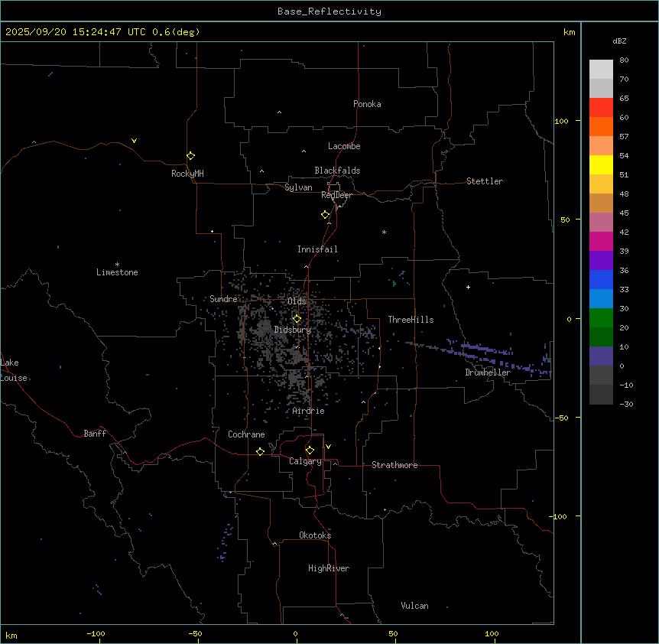Select the Vulcan label on the map
This screenshot has width=659, height=644.
point(414,606)
